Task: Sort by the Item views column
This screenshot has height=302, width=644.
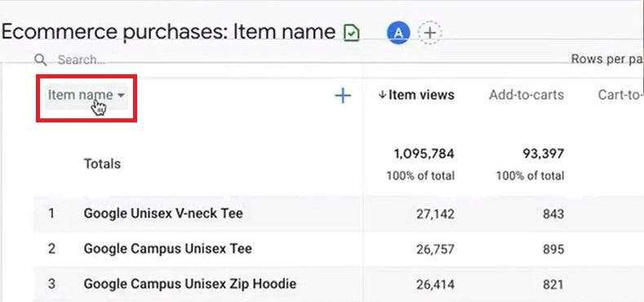Action: point(421,95)
